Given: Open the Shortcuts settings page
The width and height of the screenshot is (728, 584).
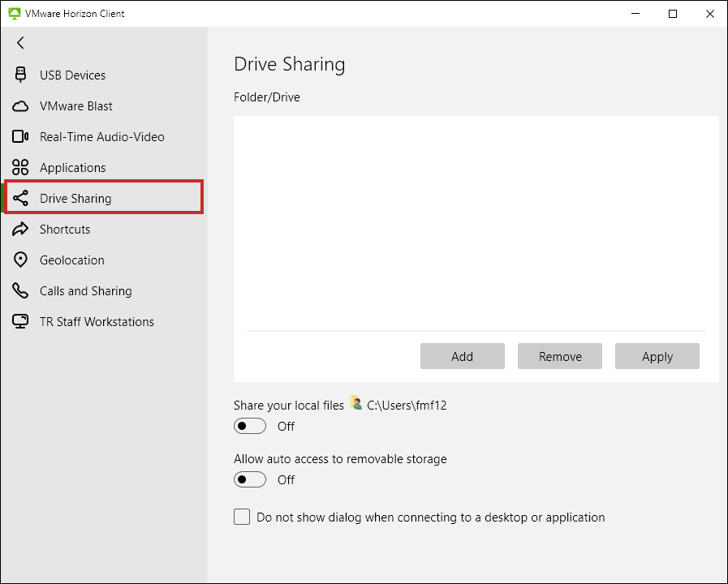Looking at the screenshot, I should pos(104,230).
